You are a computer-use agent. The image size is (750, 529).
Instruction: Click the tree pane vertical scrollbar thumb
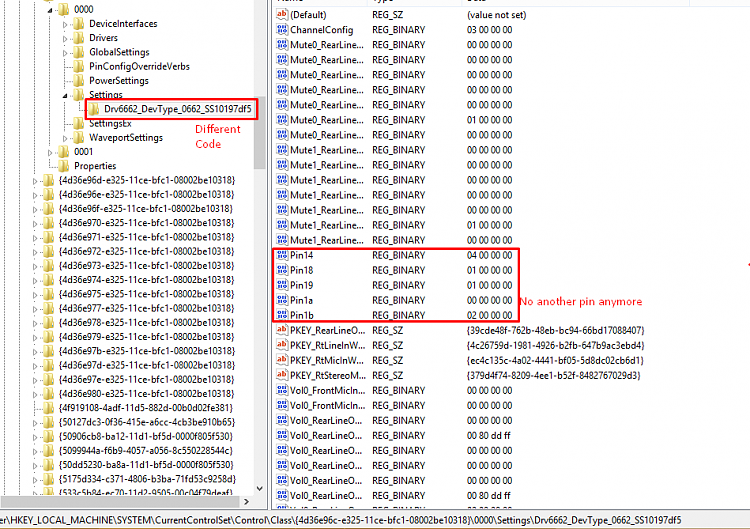coord(260,133)
